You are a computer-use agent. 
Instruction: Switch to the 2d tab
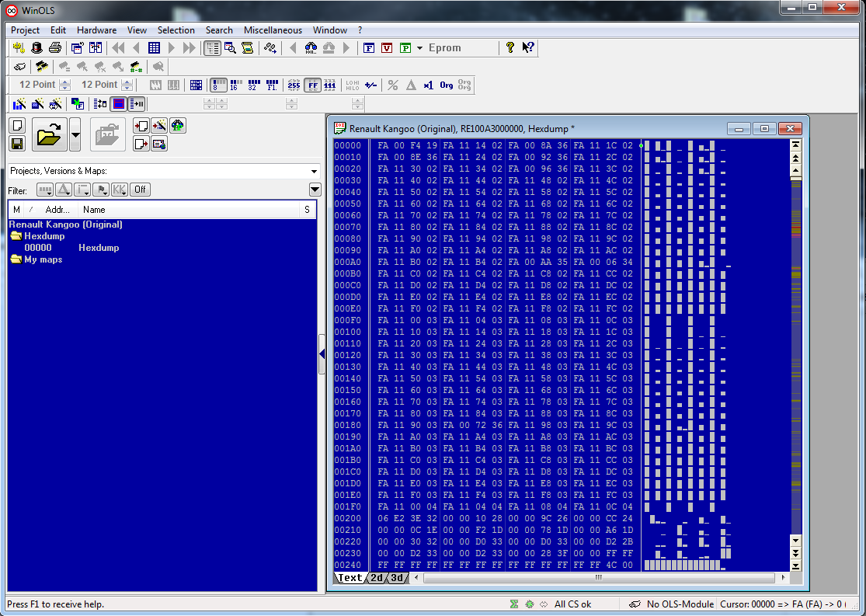tap(377, 578)
